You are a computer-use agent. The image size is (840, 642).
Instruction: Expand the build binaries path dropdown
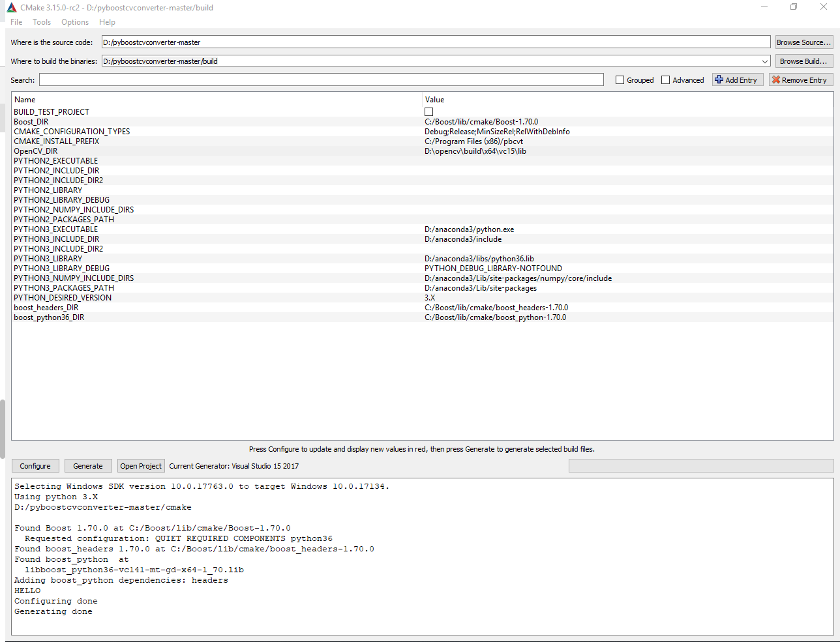(x=765, y=61)
